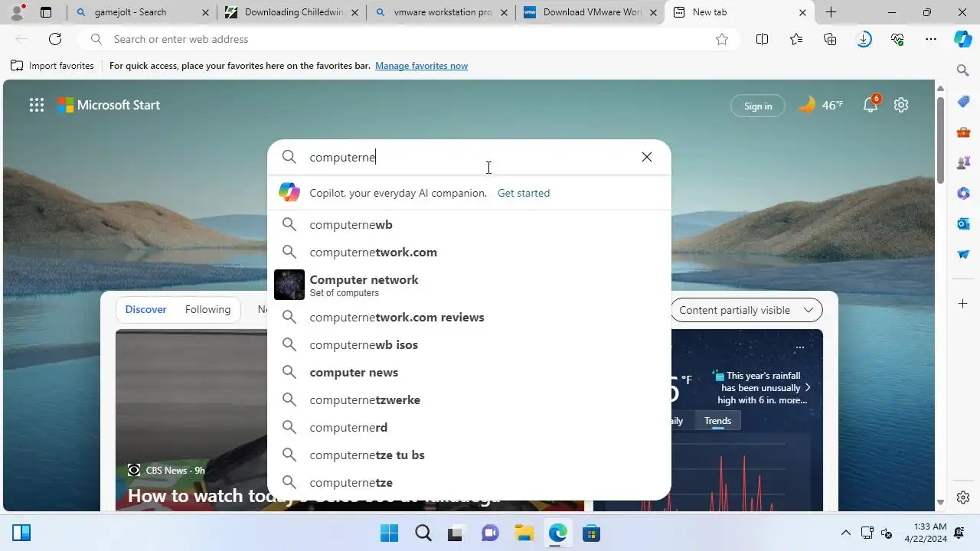Screen dimensions: 980x551
Task: Open the Favorites toolbar icon
Action: (796, 39)
